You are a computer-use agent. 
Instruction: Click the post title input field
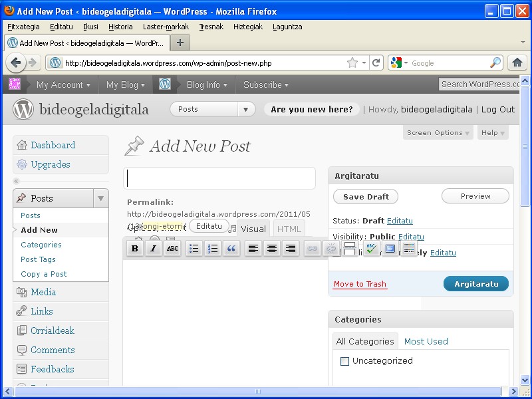[x=219, y=178]
